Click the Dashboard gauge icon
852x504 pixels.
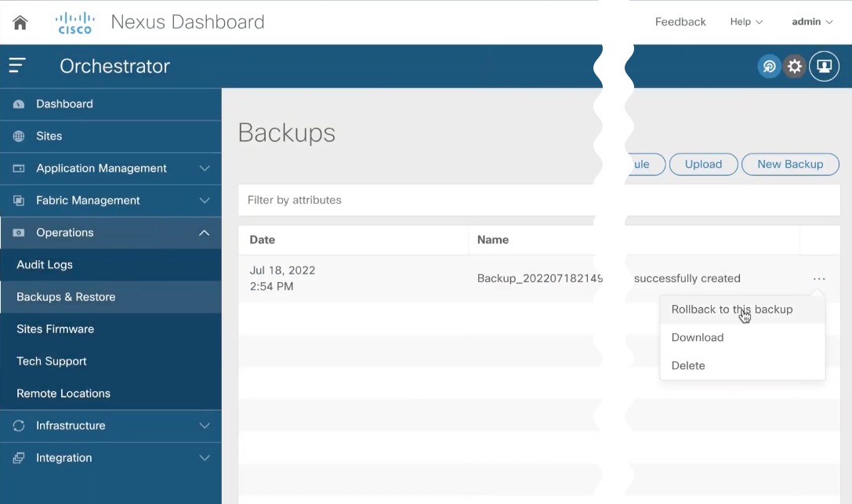(x=19, y=103)
